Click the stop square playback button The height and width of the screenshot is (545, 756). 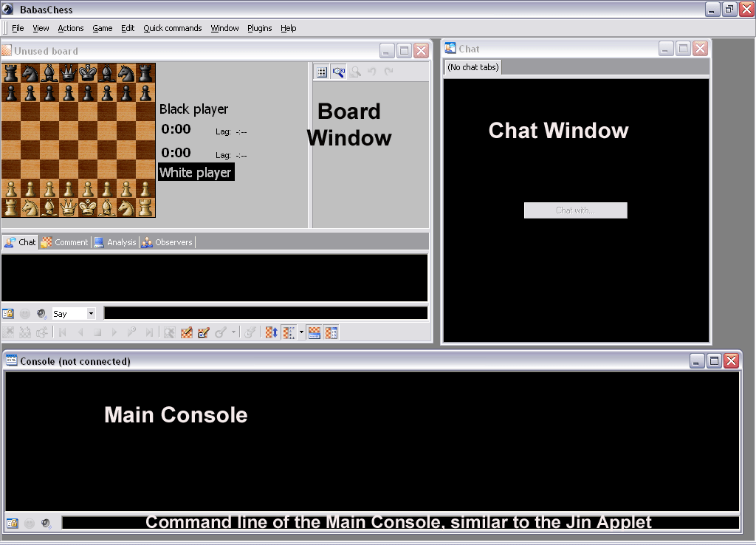97,332
